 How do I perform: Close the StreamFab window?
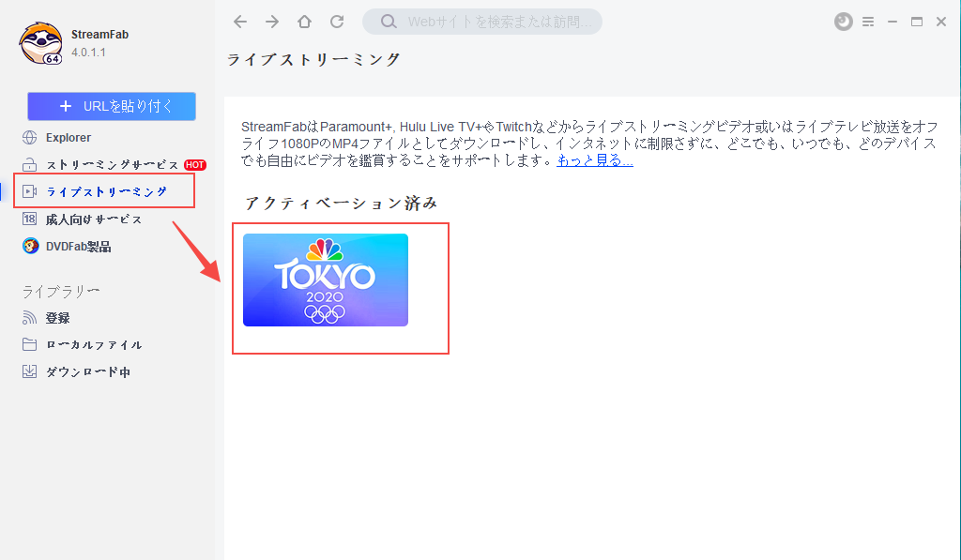pyautogui.click(x=941, y=22)
